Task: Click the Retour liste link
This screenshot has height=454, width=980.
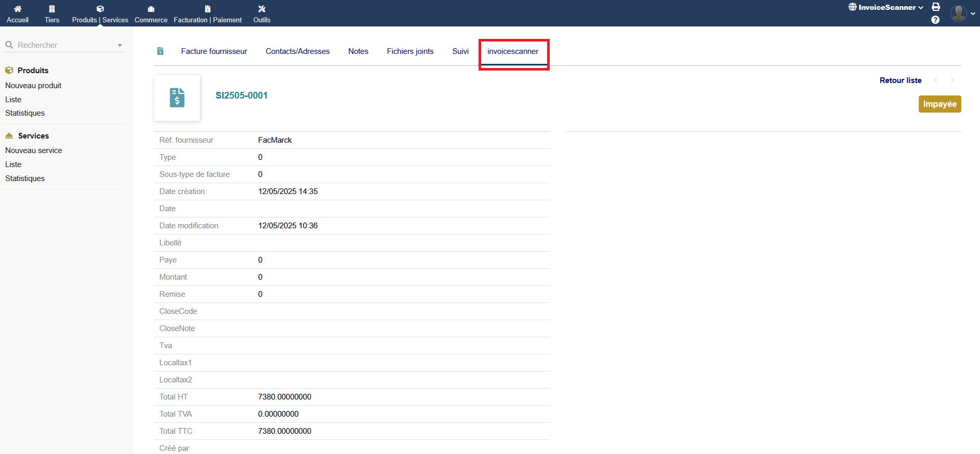Action: (900, 80)
